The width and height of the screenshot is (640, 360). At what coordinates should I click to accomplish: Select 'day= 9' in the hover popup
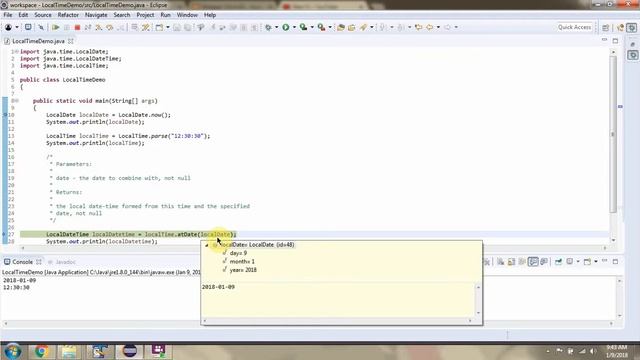pyautogui.click(x=238, y=253)
